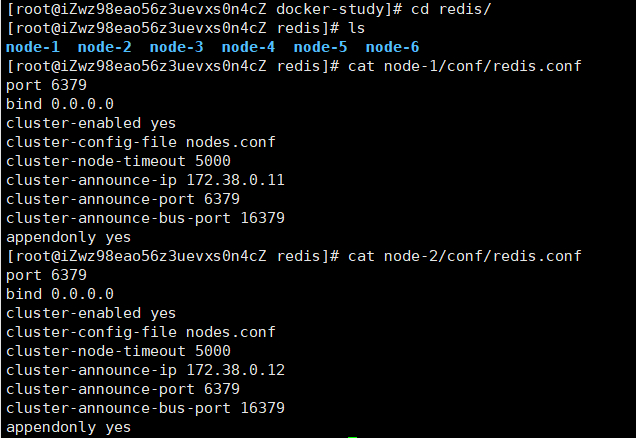Click the "cat node-2/conf/redis.conf" command
The height and width of the screenshot is (438, 636).
tap(464, 256)
